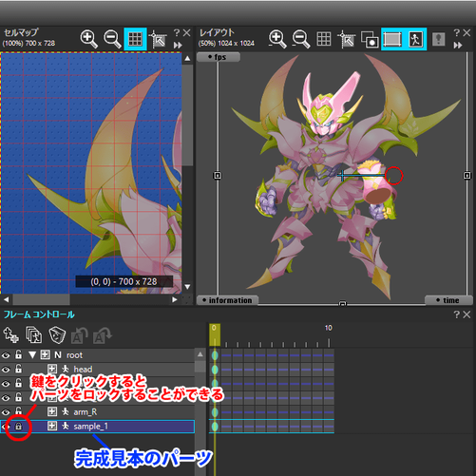The height and width of the screenshot is (476, 476).
Task: Toggle grid display in the Layout panel
Action: click(324, 39)
